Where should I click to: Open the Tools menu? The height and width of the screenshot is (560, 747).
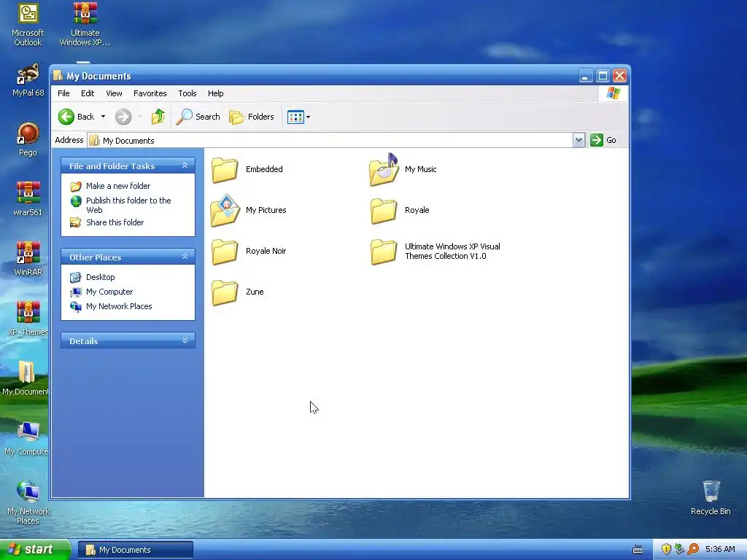(x=187, y=93)
